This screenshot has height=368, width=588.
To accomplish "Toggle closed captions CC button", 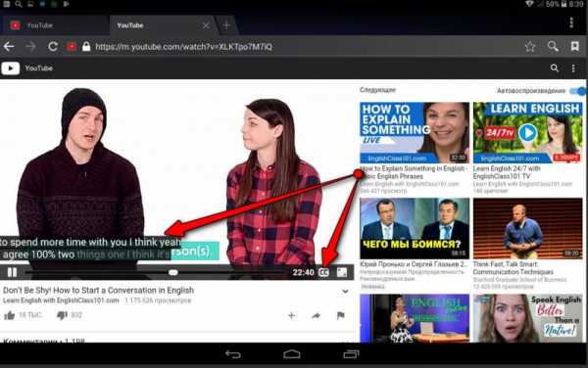I will [x=323, y=272].
